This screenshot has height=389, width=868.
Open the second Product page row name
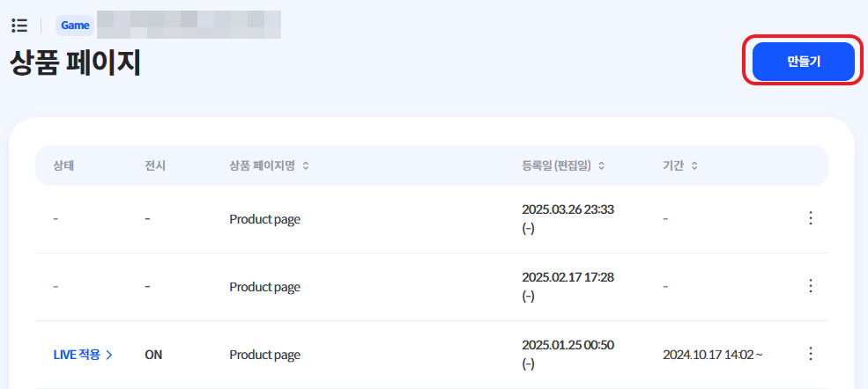click(x=264, y=287)
